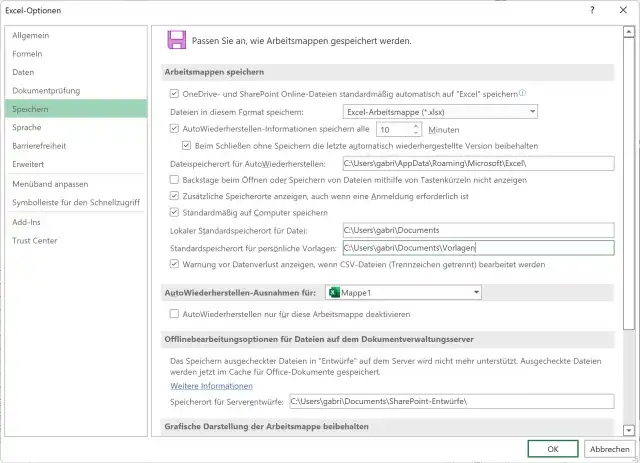Open the Sprache category
The height and width of the screenshot is (463, 640).
coord(76,127)
